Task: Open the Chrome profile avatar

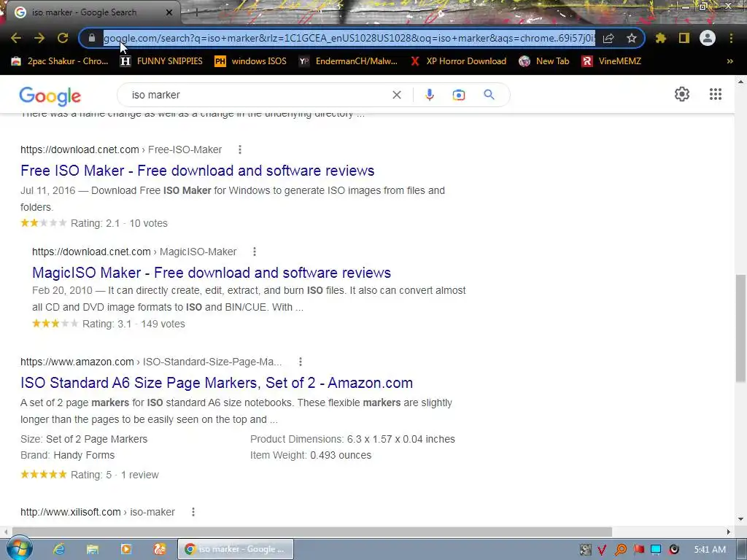Action: (708, 38)
